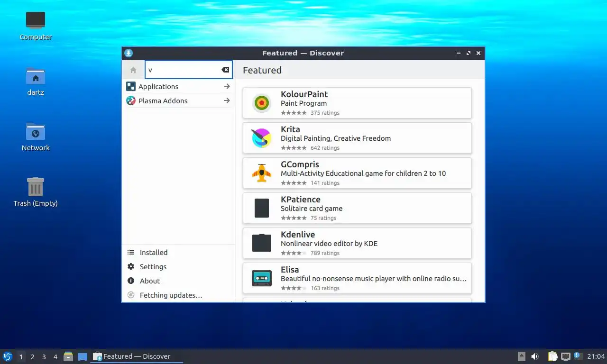Click the 'Paint Program' description text
The height and width of the screenshot is (364, 607).
tap(303, 103)
